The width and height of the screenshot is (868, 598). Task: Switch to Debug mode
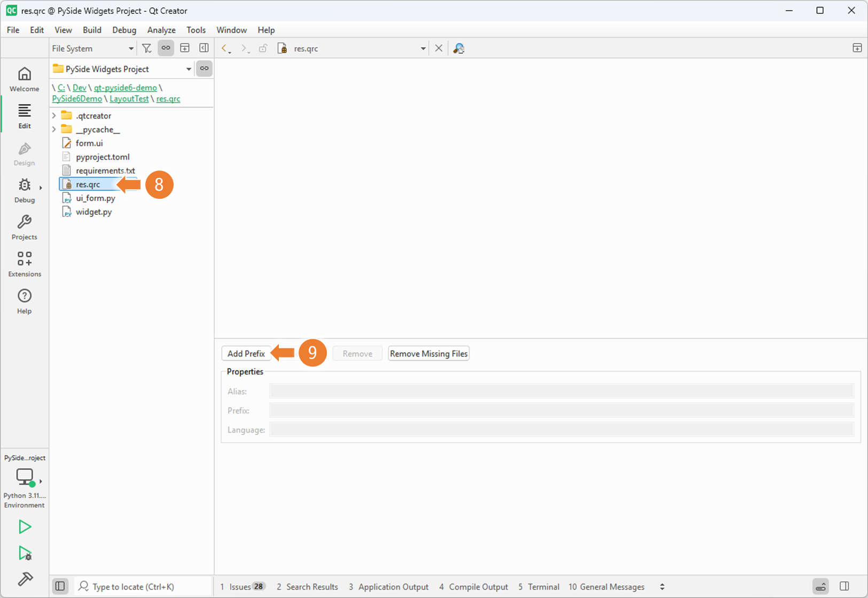click(24, 190)
